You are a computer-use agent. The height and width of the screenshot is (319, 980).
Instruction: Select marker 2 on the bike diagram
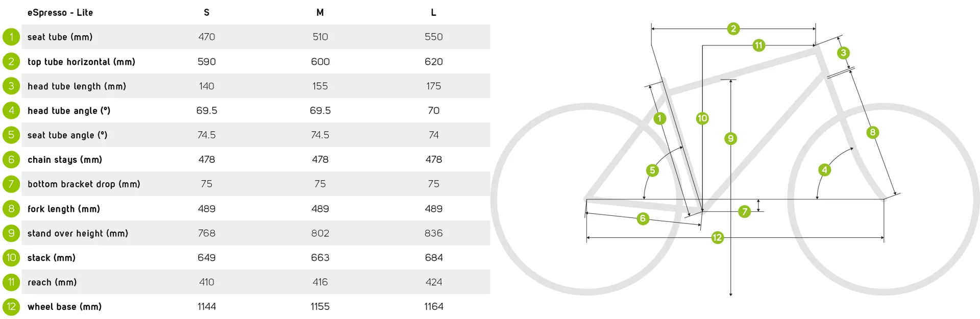[x=733, y=29]
